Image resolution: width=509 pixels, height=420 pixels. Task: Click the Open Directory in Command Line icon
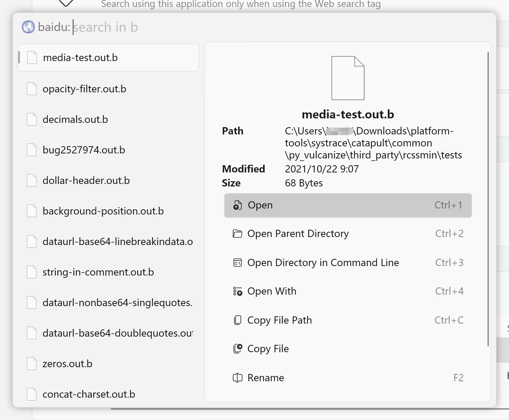tap(237, 263)
